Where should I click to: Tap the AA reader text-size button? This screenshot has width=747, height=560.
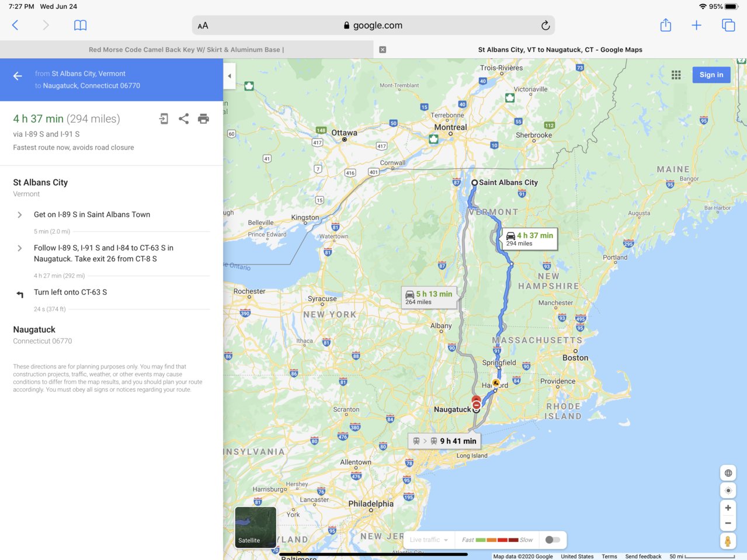click(203, 26)
